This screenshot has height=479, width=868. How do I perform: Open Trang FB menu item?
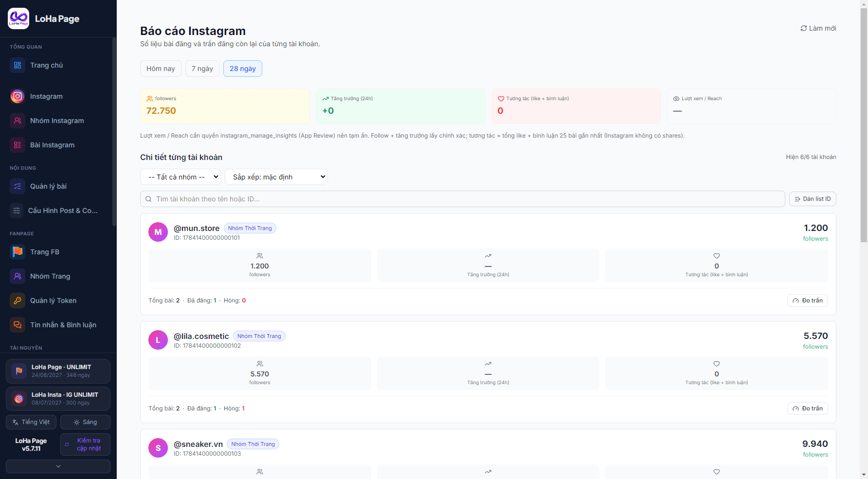(58, 252)
